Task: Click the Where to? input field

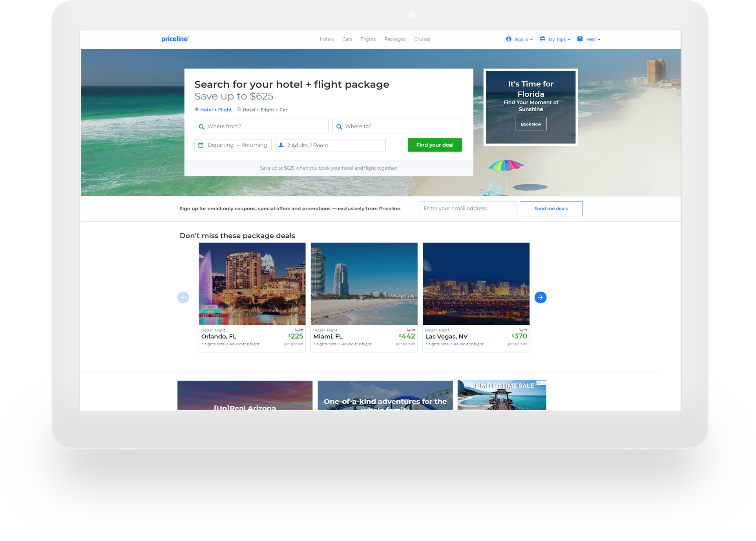Action: tap(398, 127)
